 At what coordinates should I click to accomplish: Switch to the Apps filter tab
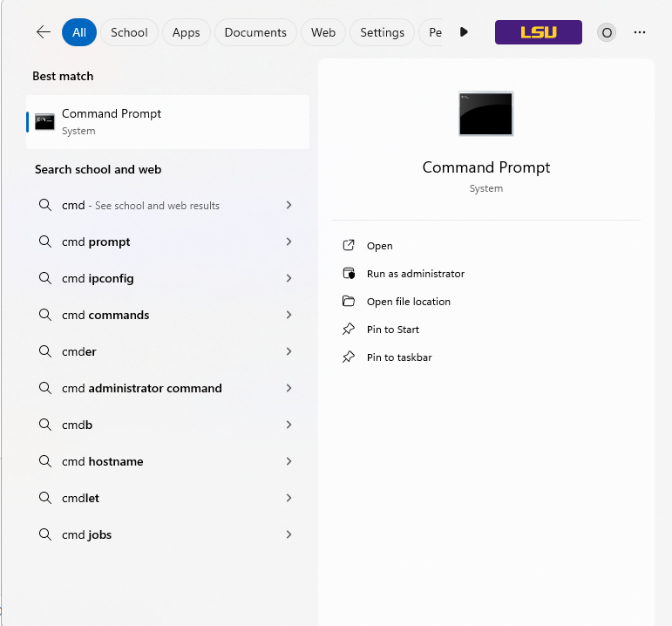(x=186, y=32)
